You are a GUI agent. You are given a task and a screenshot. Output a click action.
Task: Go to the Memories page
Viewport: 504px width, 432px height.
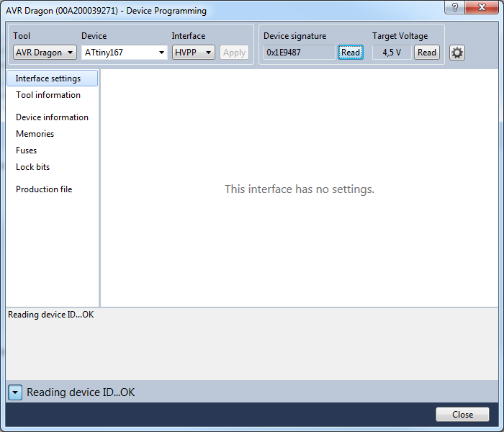click(x=35, y=134)
